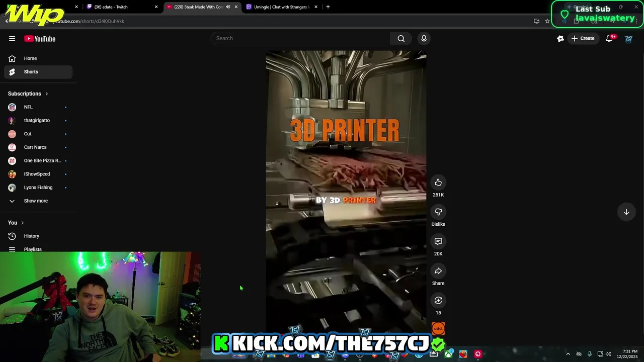The width and height of the screenshot is (644, 362).
Task: Expand Subscriptions section chevron
Action: (x=47, y=94)
